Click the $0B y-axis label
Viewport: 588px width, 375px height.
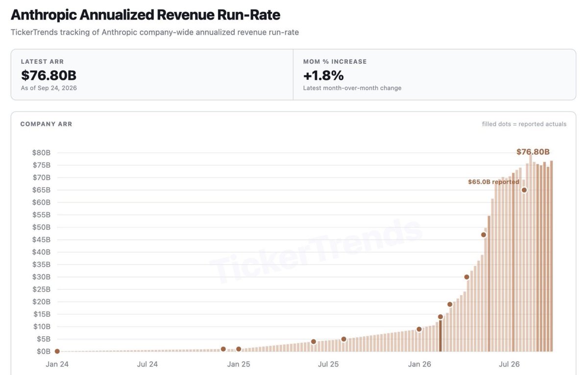[43, 351]
